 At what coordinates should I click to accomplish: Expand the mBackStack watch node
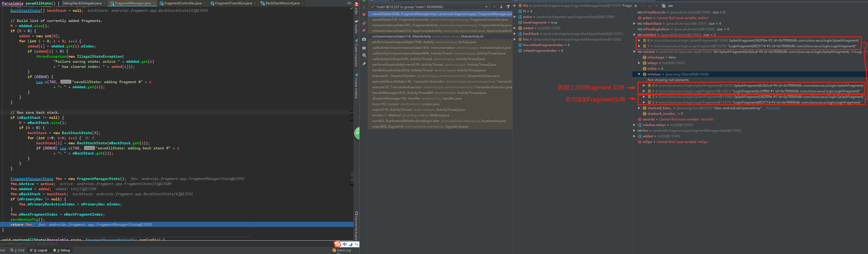click(x=634, y=24)
